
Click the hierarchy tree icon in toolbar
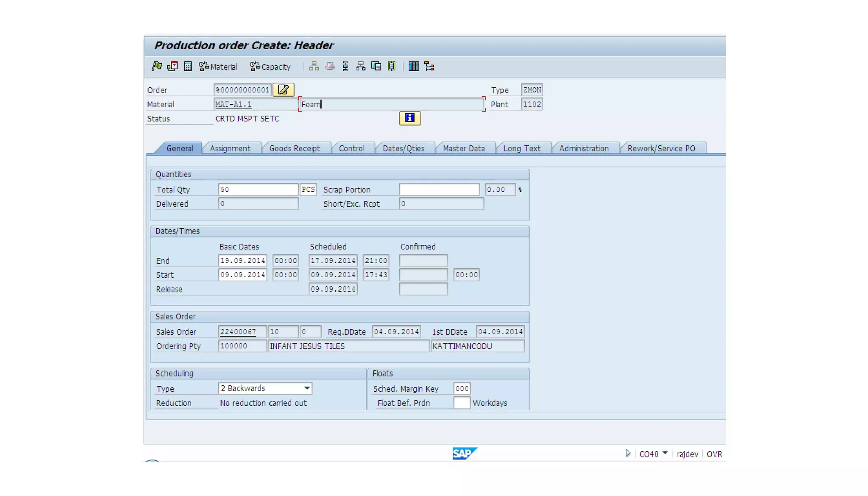pos(429,66)
